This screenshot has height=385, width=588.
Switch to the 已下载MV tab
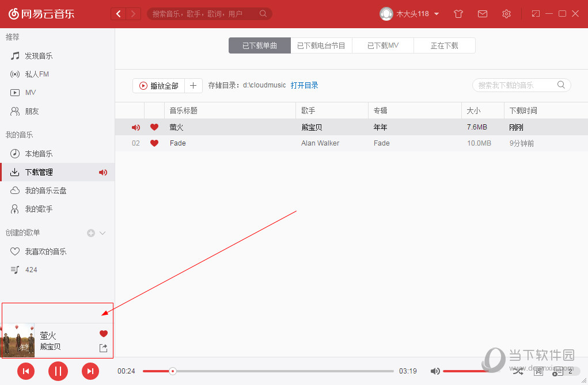382,45
